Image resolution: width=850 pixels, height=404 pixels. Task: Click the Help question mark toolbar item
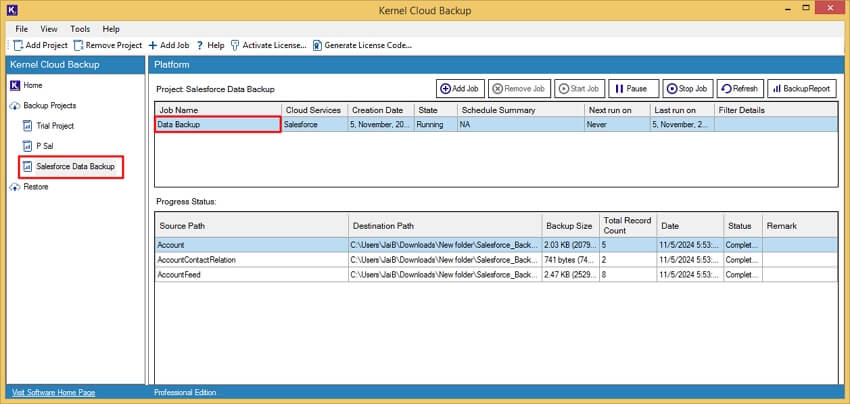click(x=210, y=46)
